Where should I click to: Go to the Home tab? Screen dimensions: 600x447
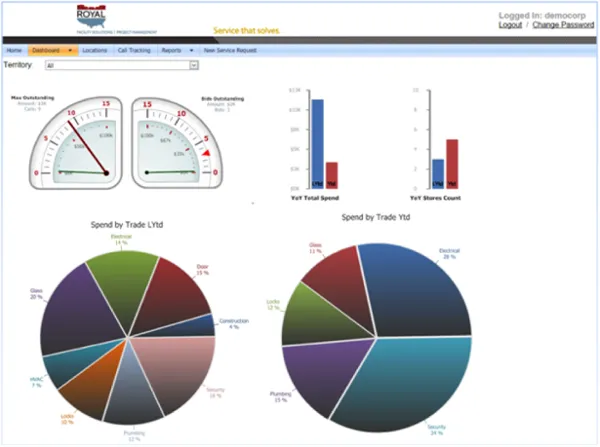click(14, 49)
